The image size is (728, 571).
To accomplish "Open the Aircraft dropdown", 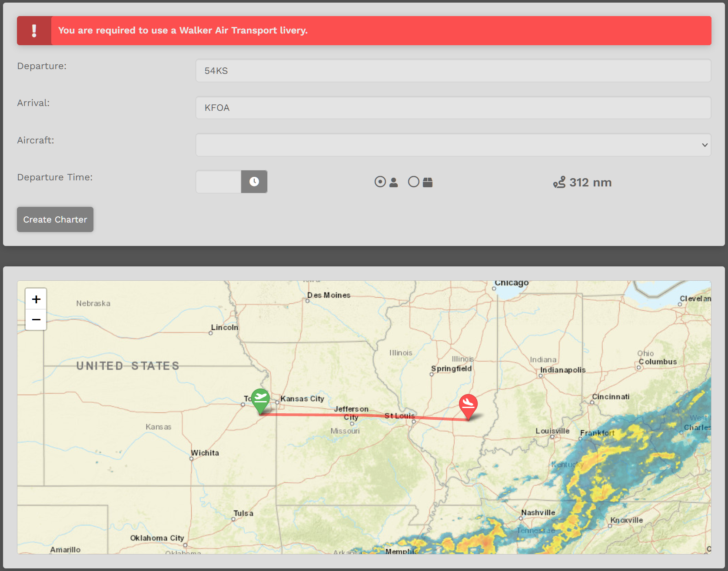I will [x=453, y=145].
